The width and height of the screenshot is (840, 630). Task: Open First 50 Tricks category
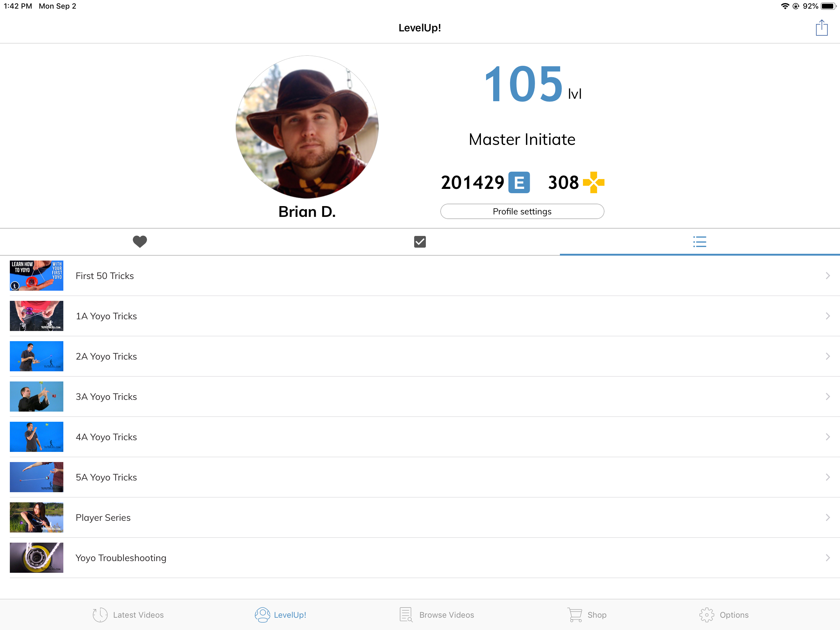pos(420,276)
